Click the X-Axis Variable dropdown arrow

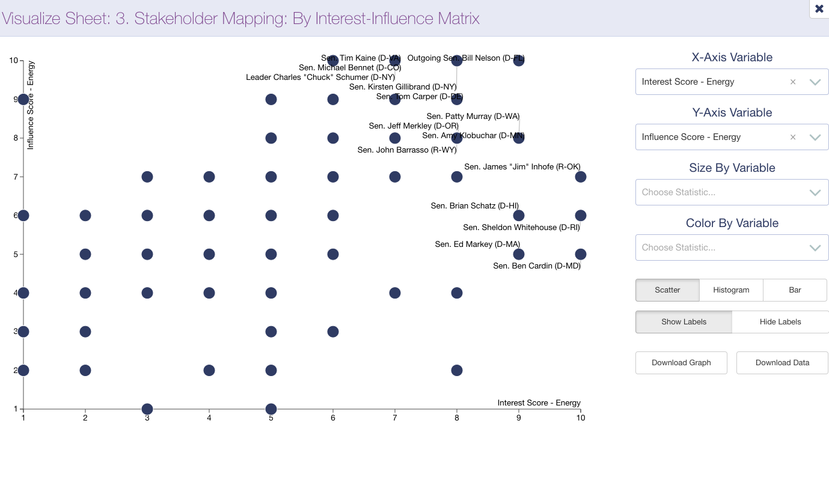(x=815, y=82)
